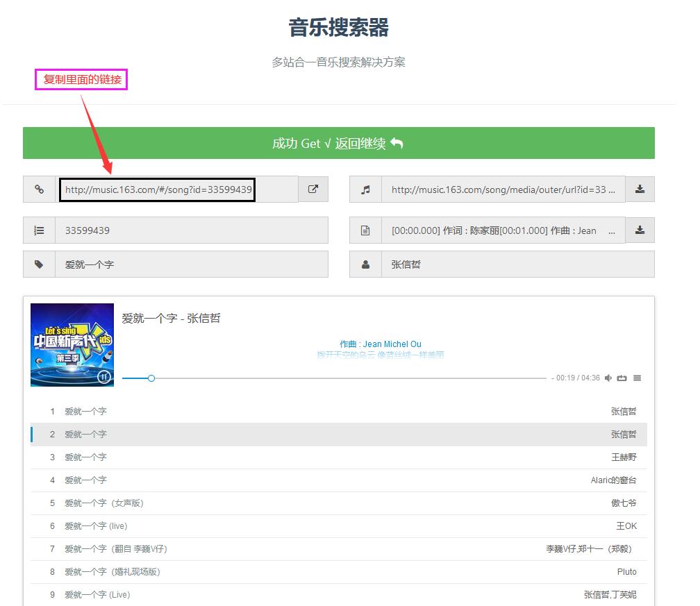Select the music media outer URL field

coord(503,190)
